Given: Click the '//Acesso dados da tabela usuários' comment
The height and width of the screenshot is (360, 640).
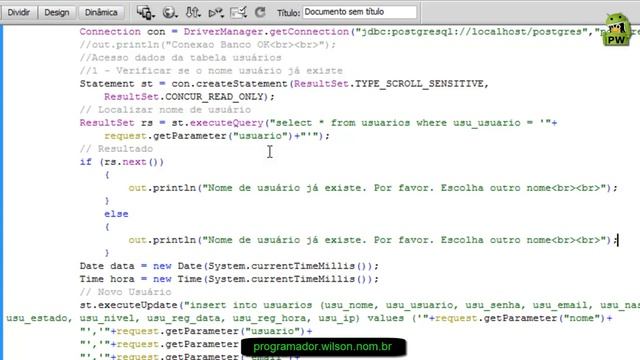Looking at the screenshot, I should [180, 58].
